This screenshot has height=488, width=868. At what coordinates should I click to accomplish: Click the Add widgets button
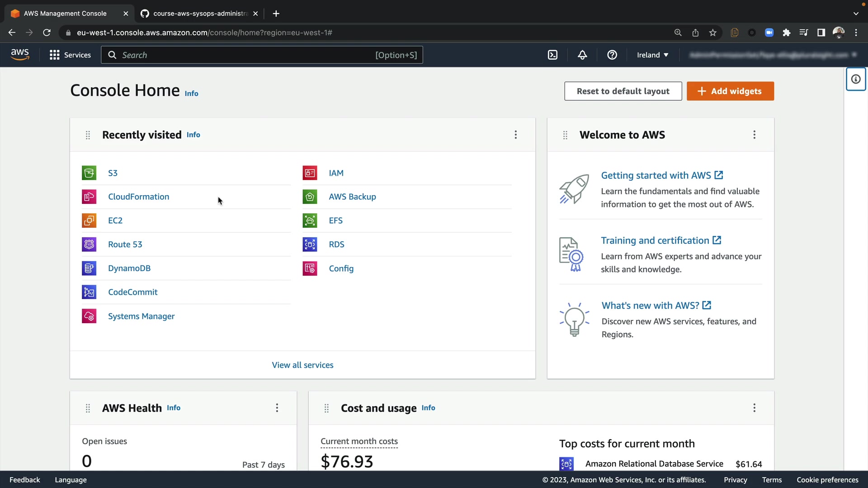click(x=730, y=91)
